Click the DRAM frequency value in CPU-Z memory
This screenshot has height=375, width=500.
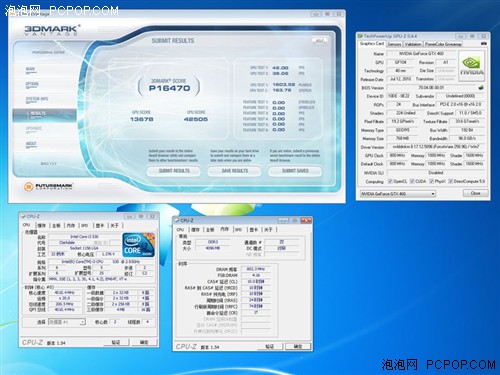(x=255, y=269)
